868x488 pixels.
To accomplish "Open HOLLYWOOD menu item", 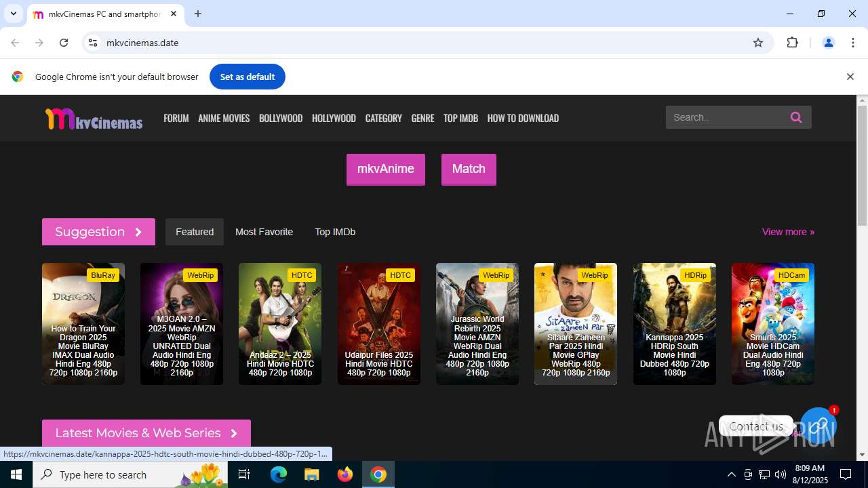I will [334, 118].
